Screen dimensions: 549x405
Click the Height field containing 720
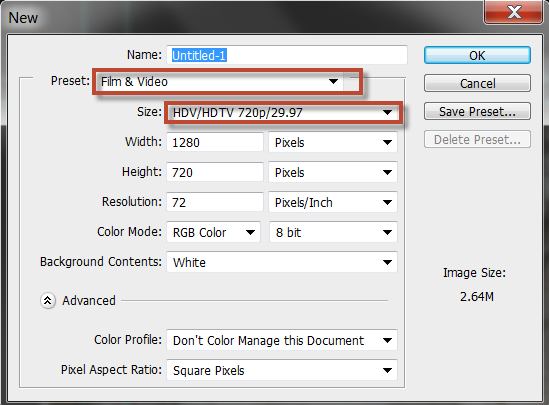pos(215,172)
